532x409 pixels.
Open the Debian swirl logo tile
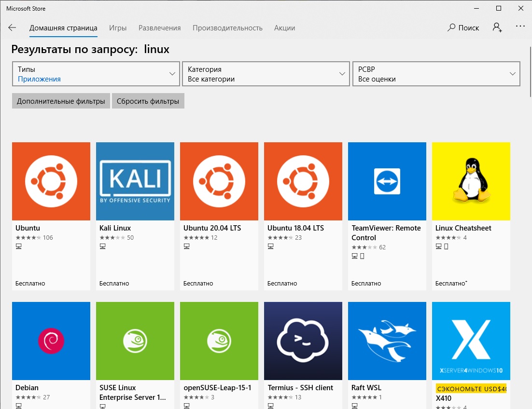click(51, 341)
